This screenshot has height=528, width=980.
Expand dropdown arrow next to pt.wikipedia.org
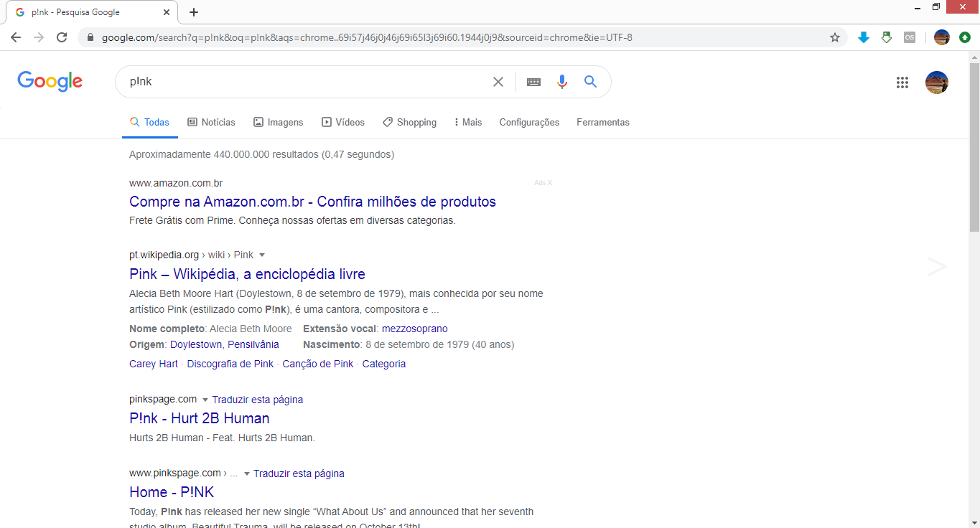(262, 255)
